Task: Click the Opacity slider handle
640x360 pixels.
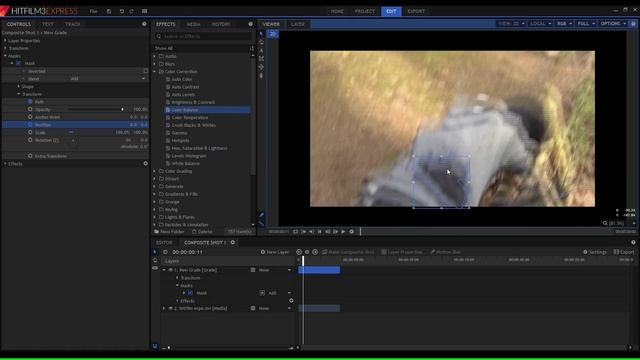Action: click(x=122, y=109)
